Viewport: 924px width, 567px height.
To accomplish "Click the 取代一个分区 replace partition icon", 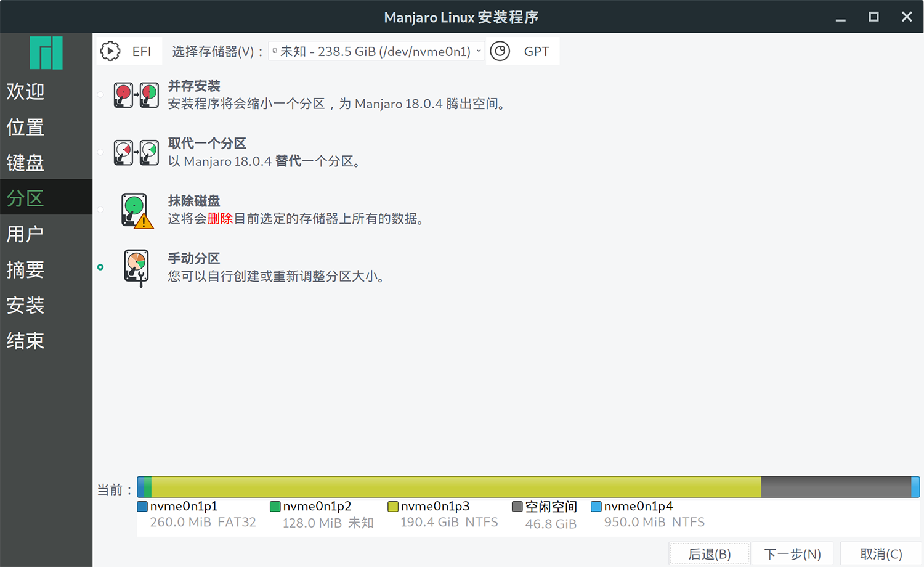I will point(136,152).
